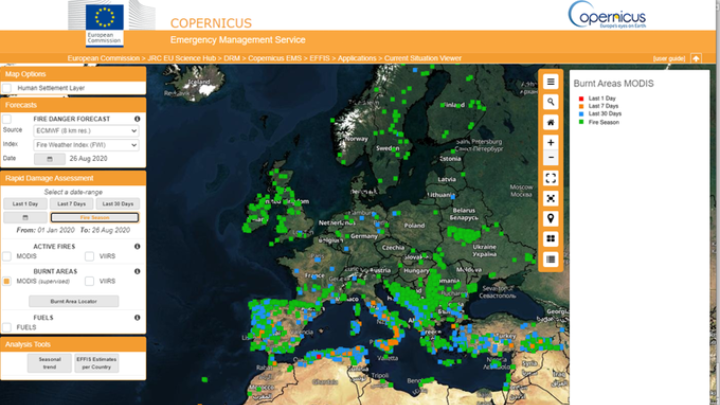Screen dimensions: 720x405
Task: Click the blue Last 30 Days legend swatch
Action: pyautogui.click(x=581, y=114)
